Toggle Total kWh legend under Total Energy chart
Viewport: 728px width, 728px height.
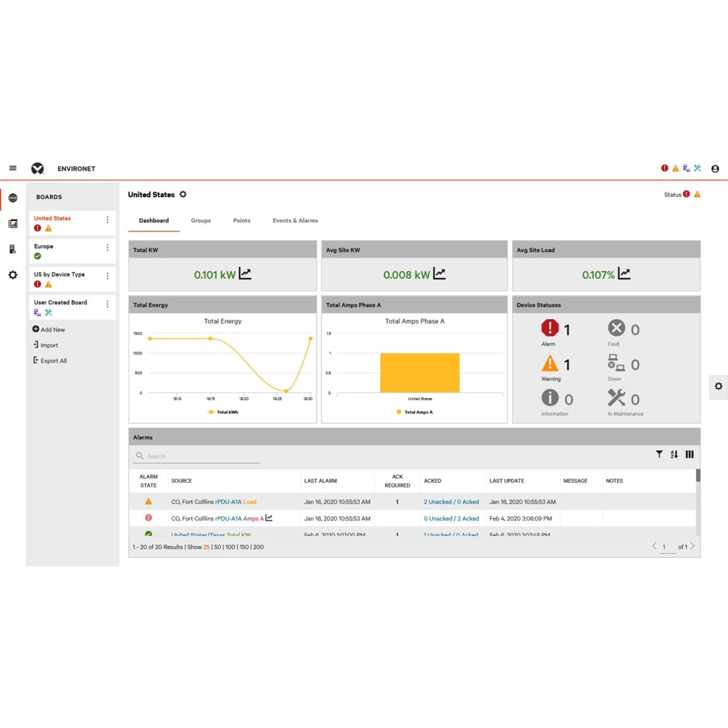(x=222, y=412)
